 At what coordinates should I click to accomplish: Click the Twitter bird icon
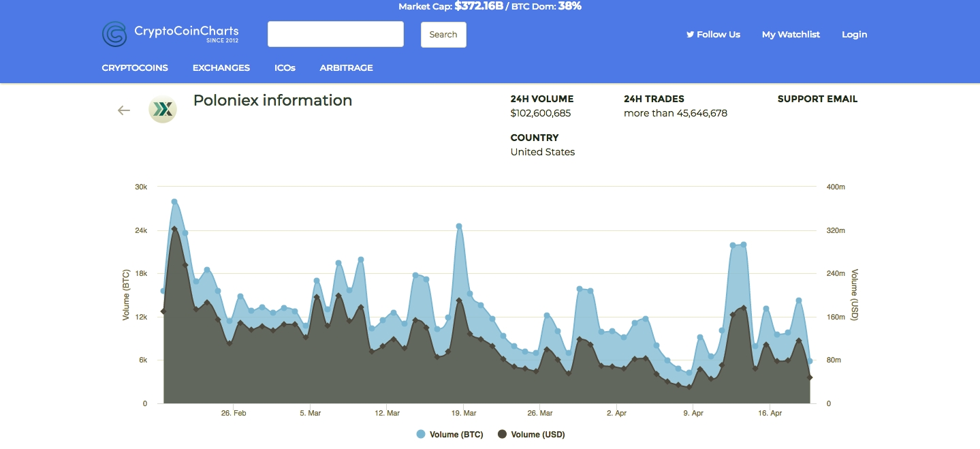[690, 34]
